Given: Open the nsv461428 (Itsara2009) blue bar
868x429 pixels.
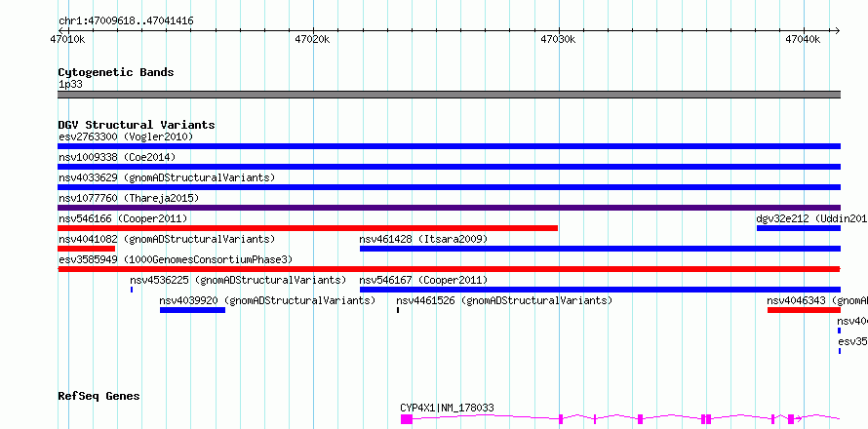Looking at the screenshot, I should (x=600, y=249).
